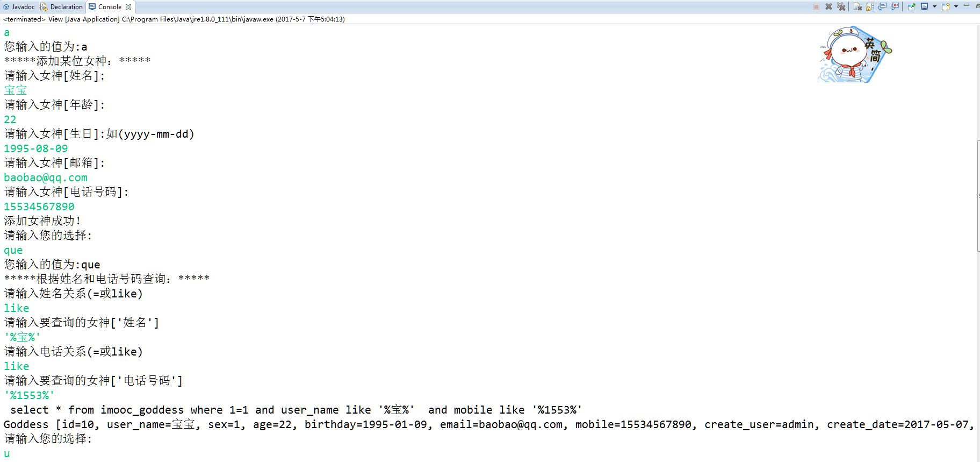
Task: Click the input date '1995-08-09'
Action: pyautogui.click(x=36, y=148)
